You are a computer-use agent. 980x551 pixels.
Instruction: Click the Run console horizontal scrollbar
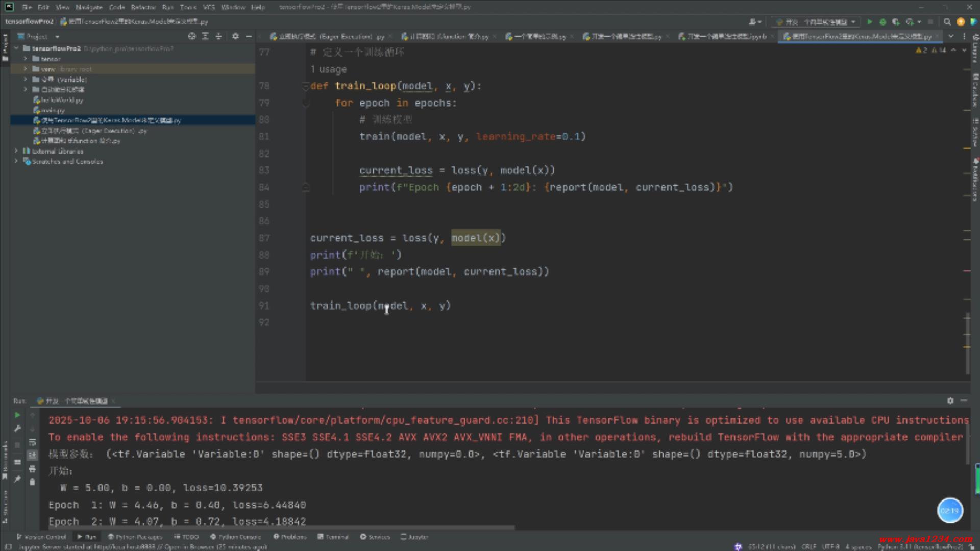click(x=281, y=528)
